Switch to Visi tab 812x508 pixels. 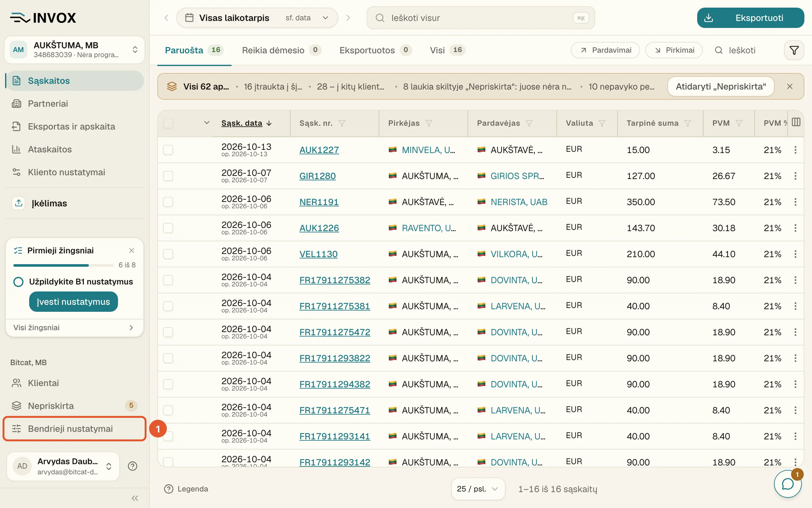(448, 50)
